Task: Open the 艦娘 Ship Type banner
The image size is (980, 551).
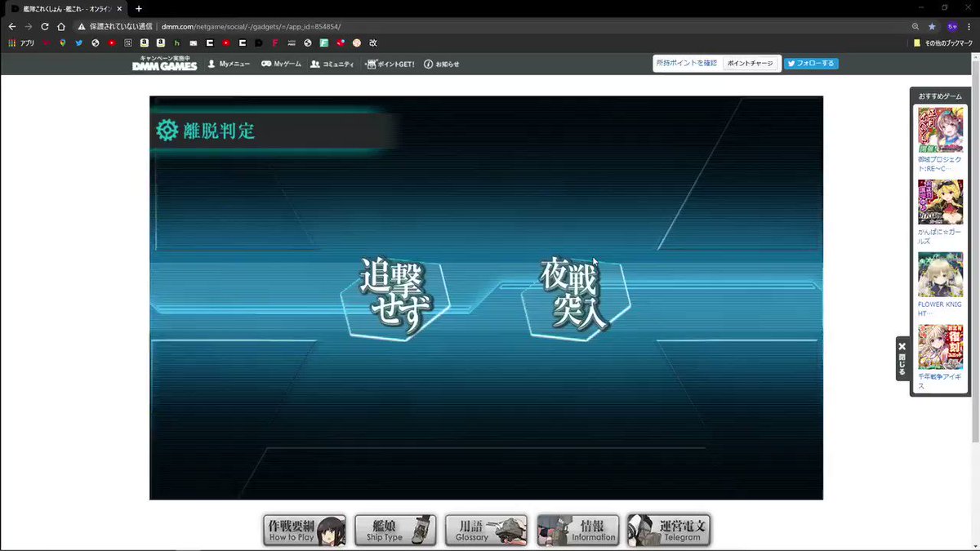Action: [395, 530]
